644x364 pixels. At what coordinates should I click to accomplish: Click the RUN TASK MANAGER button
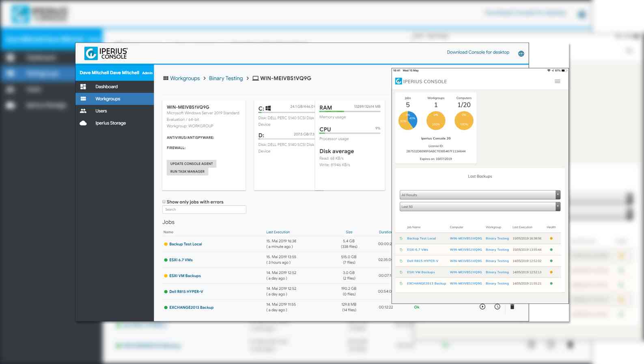pyautogui.click(x=187, y=171)
